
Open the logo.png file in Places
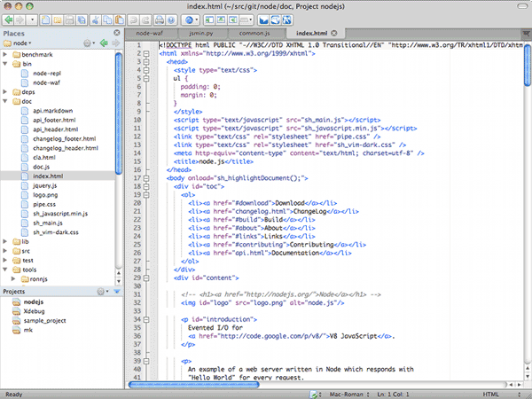pyautogui.click(x=43, y=197)
